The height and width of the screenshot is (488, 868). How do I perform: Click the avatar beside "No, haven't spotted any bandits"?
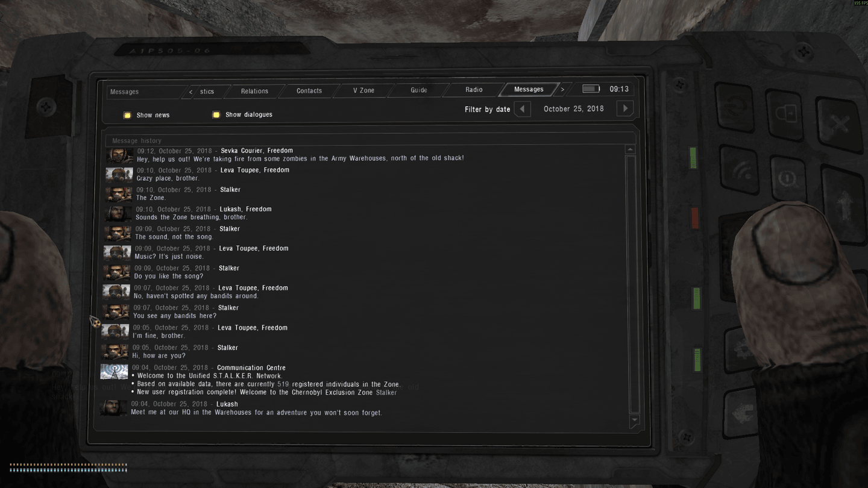coord(116,292)
